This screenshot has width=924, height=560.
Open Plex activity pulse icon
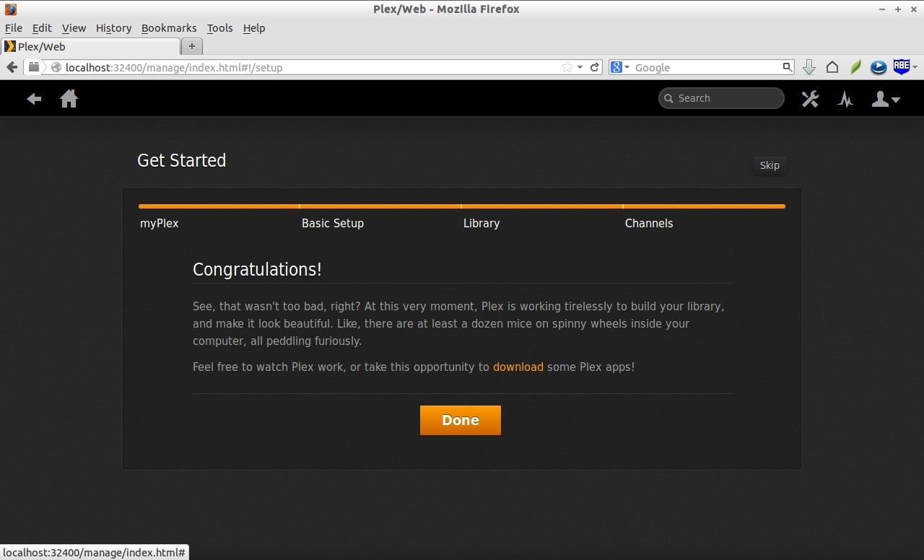tap(845, 99)
